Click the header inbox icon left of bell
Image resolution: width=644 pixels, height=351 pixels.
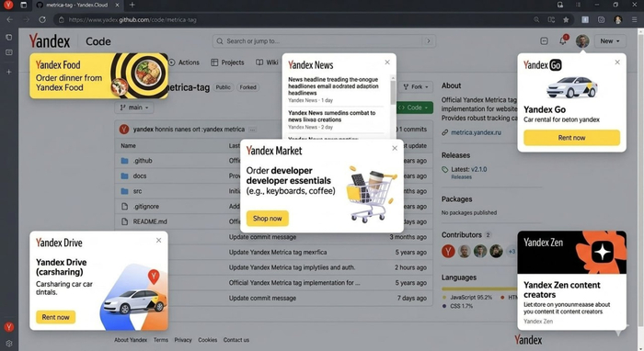(545, 41)
